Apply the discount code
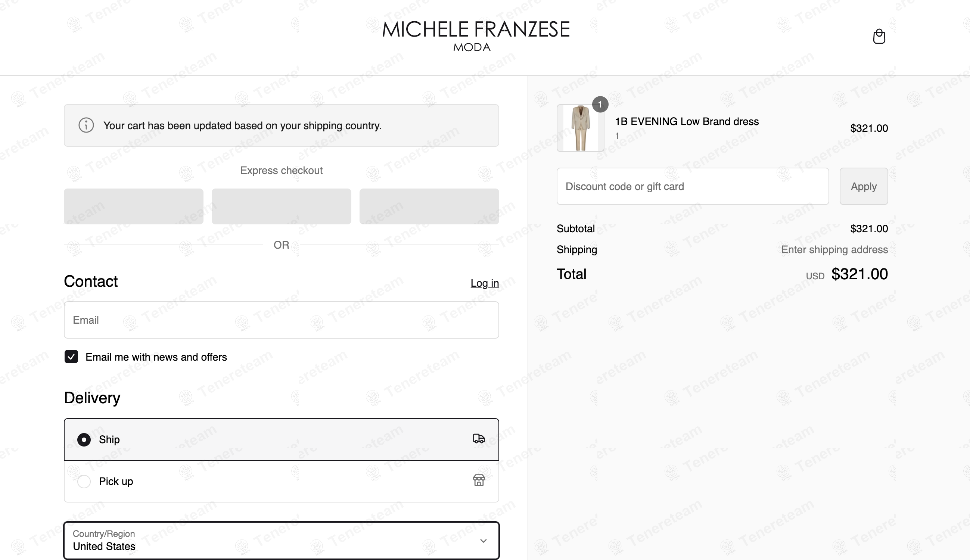Image resolution: width=970 pixels, height=560 pixels. tap(863, 186)
